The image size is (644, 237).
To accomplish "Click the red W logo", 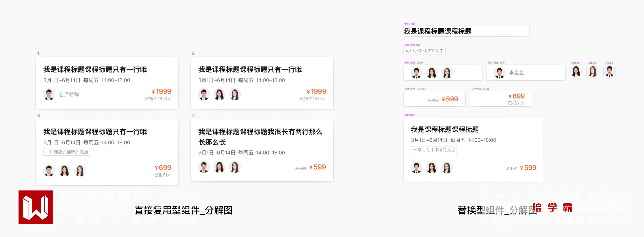I will pos(35,207).
